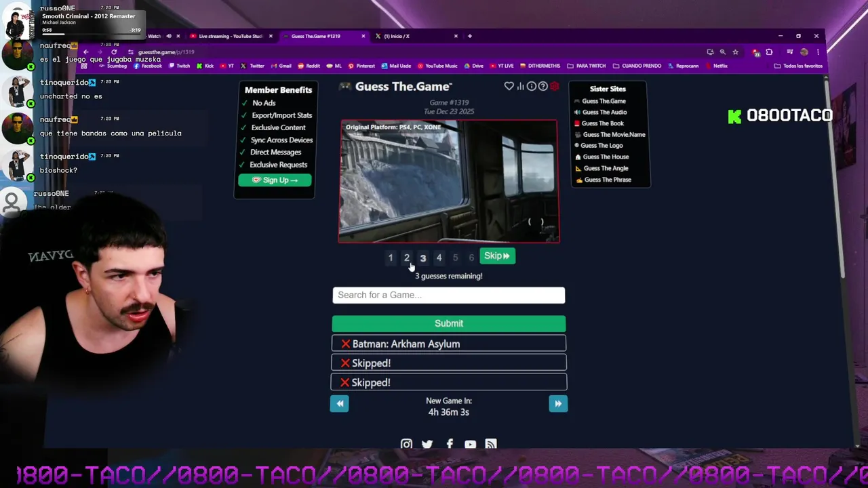
Task: Click the Guess The.Game site title
Action: click(403, 86)
